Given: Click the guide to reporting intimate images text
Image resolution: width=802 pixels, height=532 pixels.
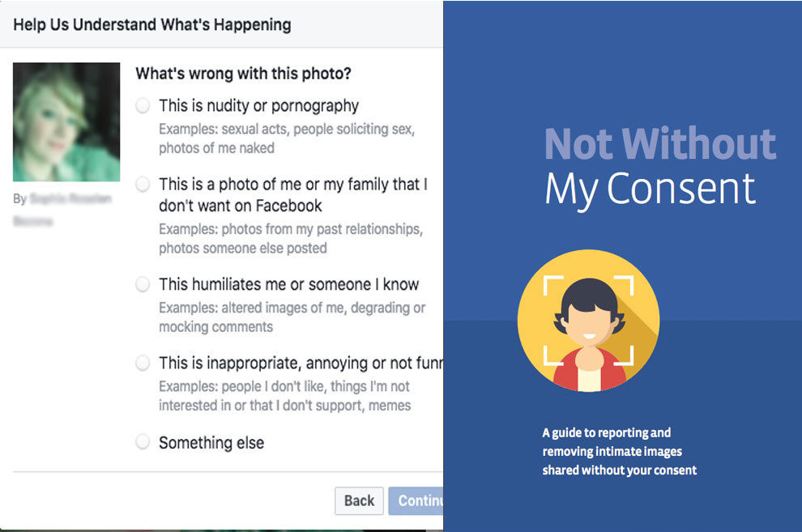Looking at the screenshot, I should pos(619,451).
